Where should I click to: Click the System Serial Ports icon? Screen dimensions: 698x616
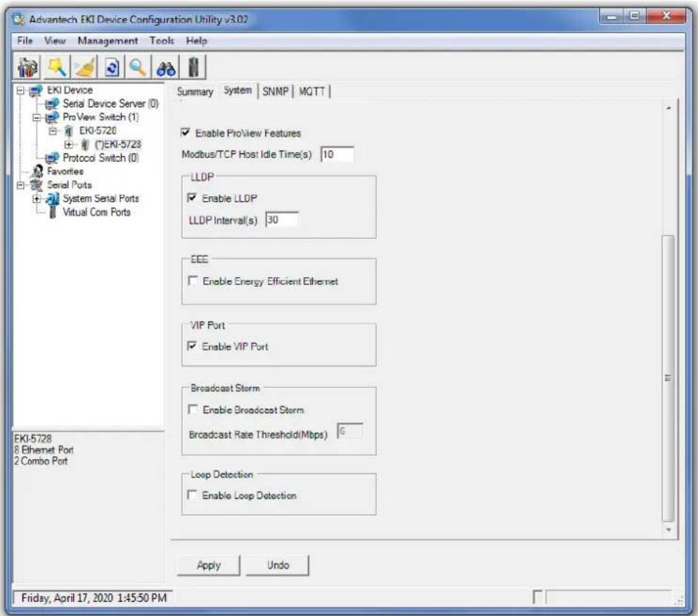[52, 198]
